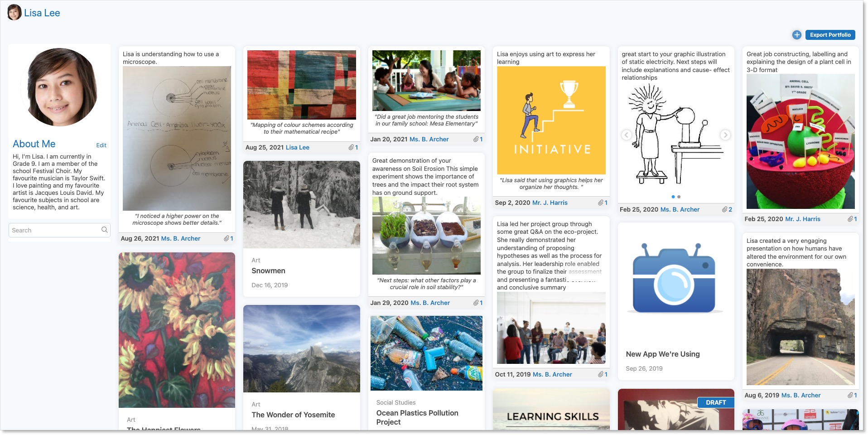Click the attachment icon on Aug 25, 2021 post
Image resolution: width=868 pixels, height=435 pixels.
tap(351, 147)
